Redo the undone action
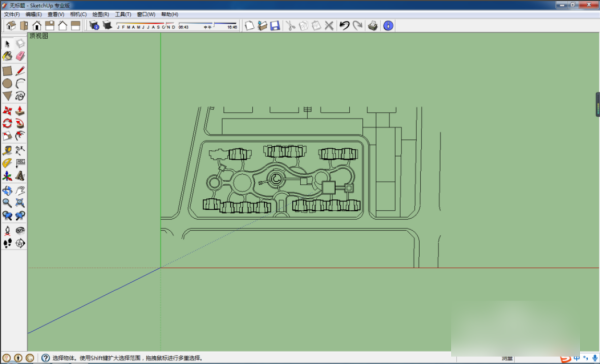Screen dimensions: 600x364 pyautogui.click(x=357, y=26)
